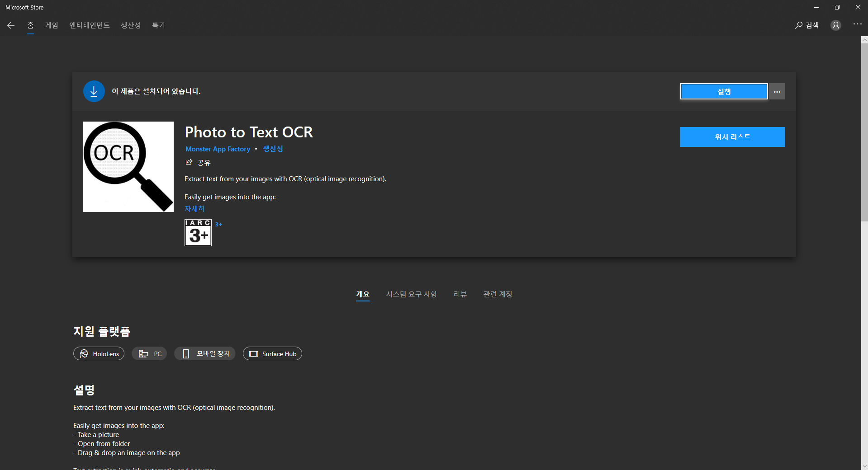The width and height of the screenshot is (868, 470).
Task: Click the vertical scrollbar thumb
Action: (864, 132)
